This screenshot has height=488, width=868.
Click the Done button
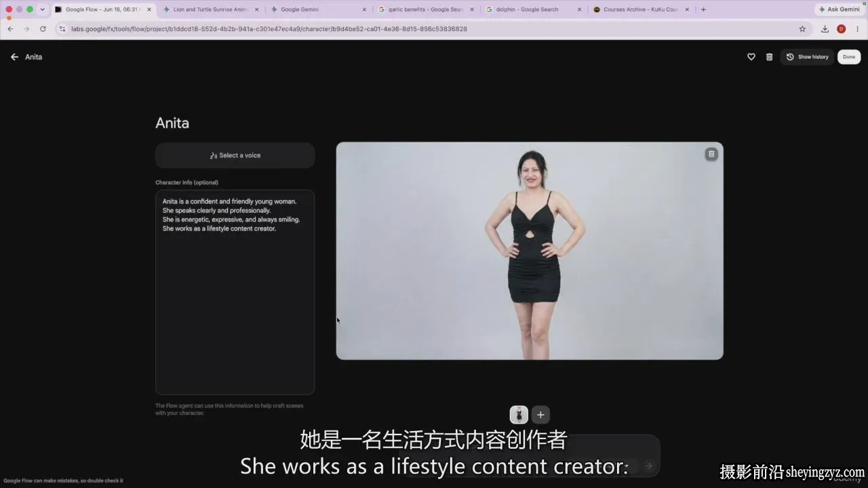(x=849, y=57)
